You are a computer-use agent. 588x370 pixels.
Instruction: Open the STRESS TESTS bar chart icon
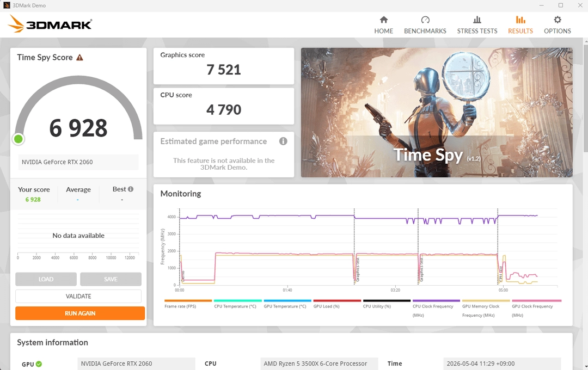[x=477, y=20]
